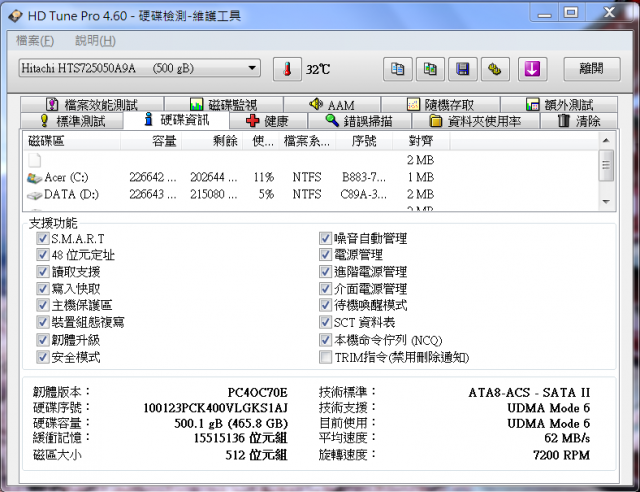640x492 pixels.
Task: Sort by the 磁碟區 column header
Action: (71, 141)
